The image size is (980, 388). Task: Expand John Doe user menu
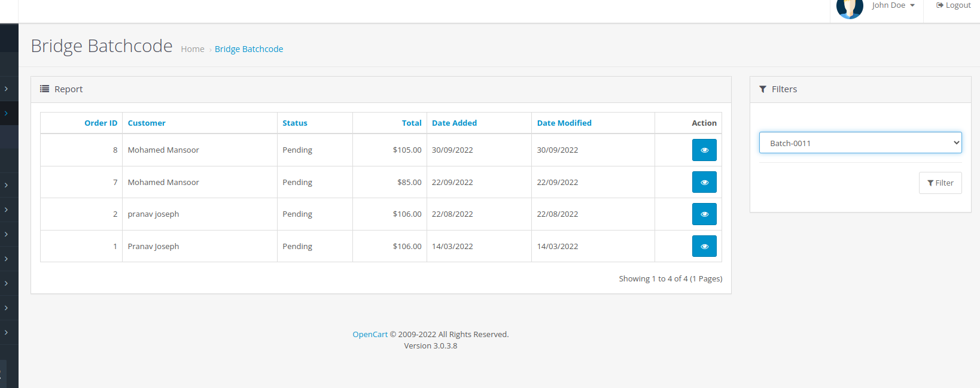click(893, 5)
